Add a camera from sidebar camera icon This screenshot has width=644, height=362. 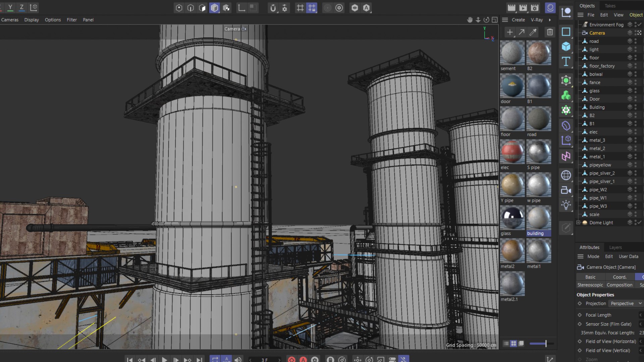pos(566,190)
